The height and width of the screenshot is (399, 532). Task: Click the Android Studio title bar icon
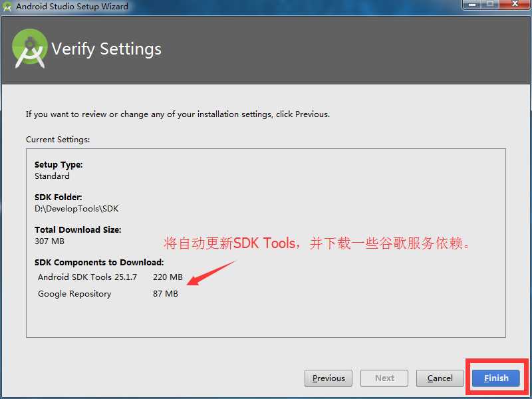click(x=7, y=6)
